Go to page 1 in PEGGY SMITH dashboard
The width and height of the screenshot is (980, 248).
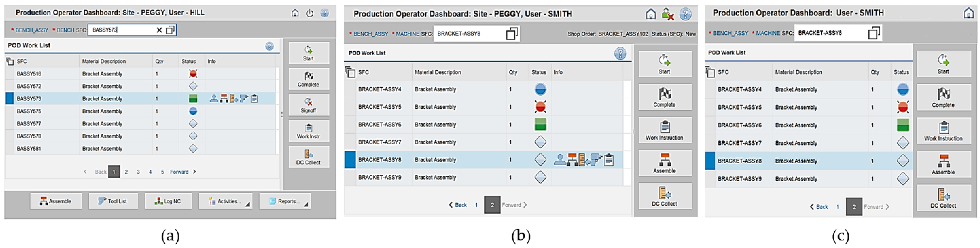476,205
